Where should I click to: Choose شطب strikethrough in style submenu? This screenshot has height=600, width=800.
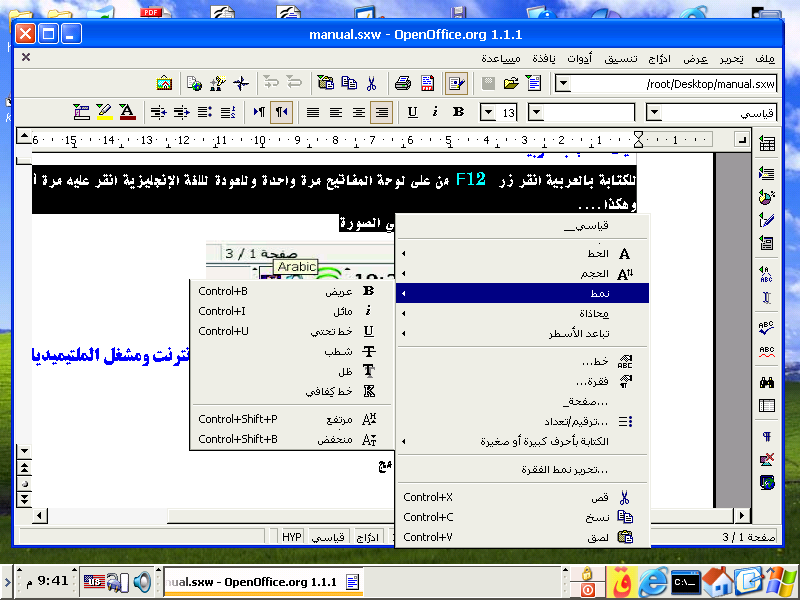291,352
